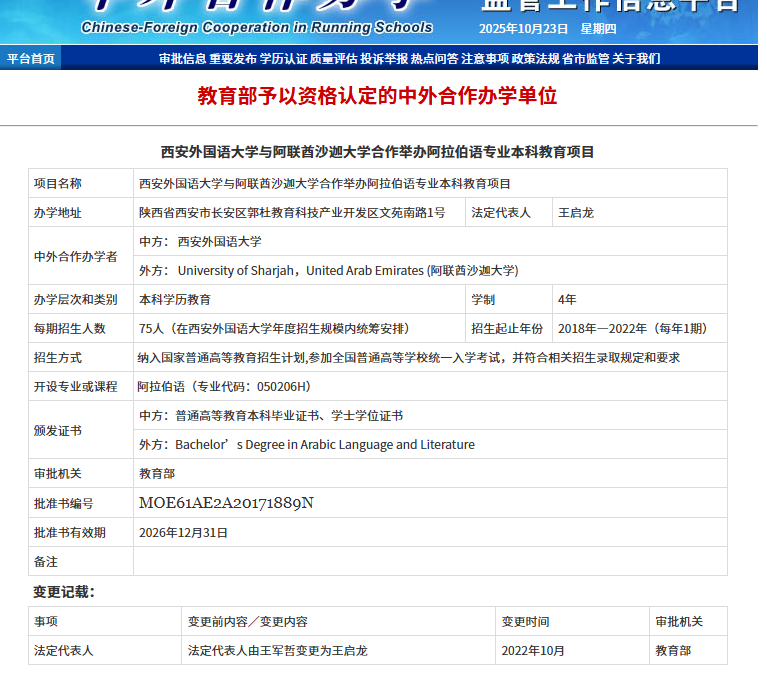Open 投诉举报 from the navigation bar

point(384,58)
